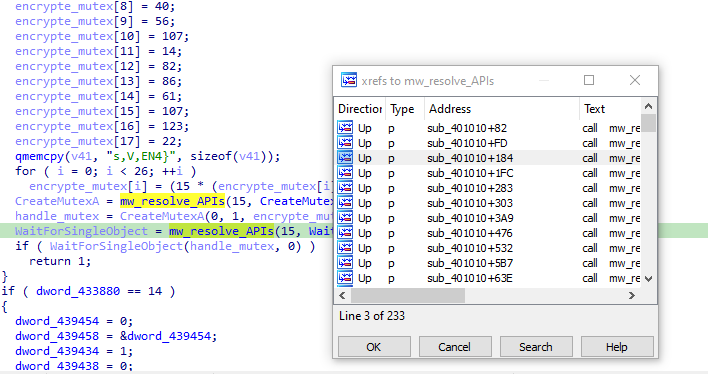This screenshot has width=708, height=374.
Task: Click the xref icon for sub_401010+63E row
Action: (x=345, y=278)
